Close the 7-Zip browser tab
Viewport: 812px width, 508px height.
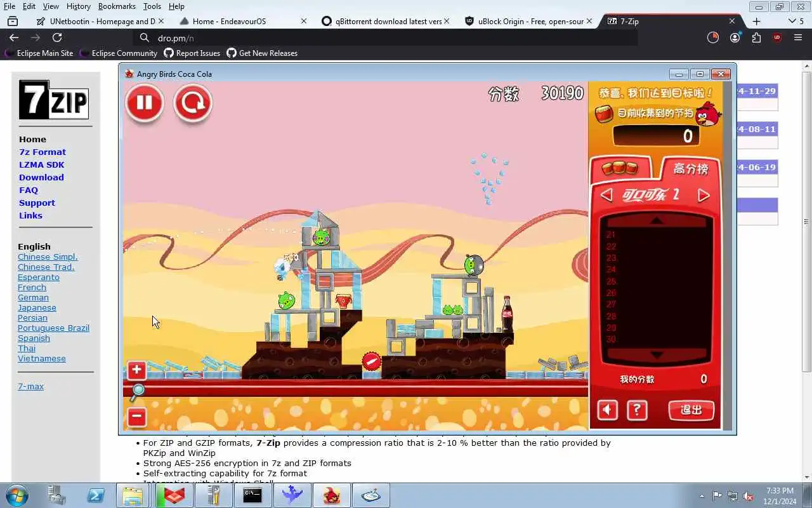(731, 21)
